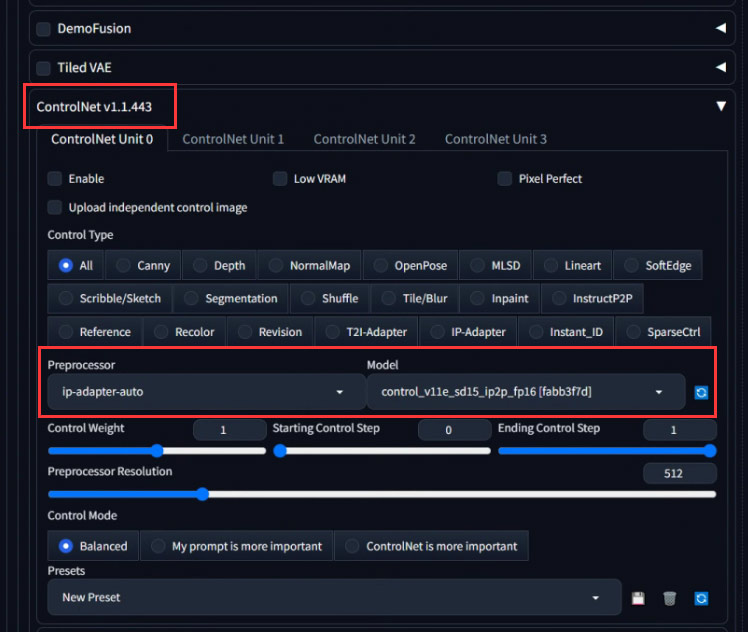Viewport: 748px width, 632px height.
Task: Expand the DemoFusion section arrow
Action: [x=721, y=28]
